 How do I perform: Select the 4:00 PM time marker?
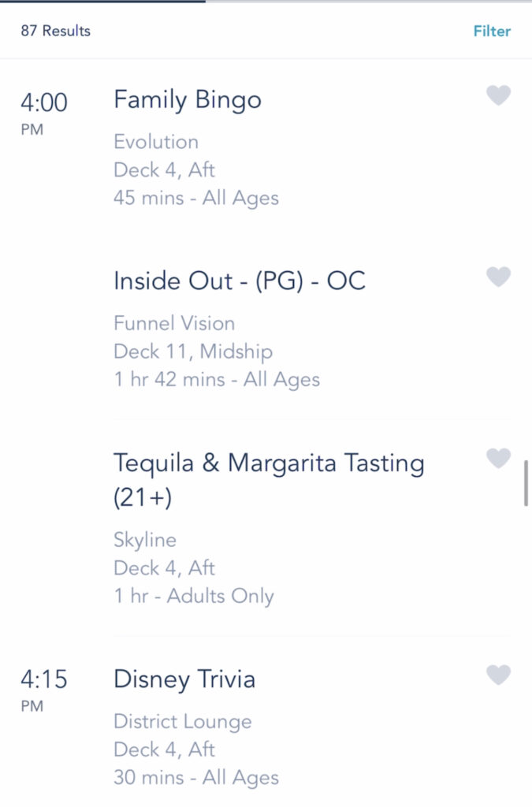point(43,113)
